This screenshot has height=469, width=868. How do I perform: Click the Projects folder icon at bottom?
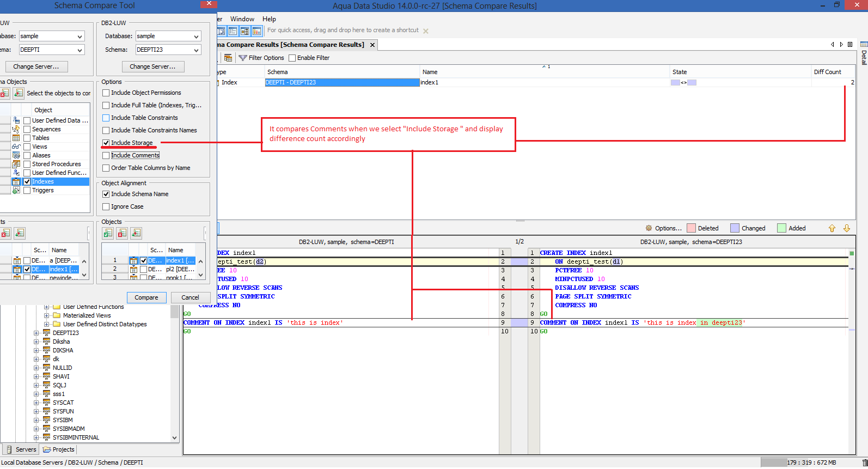[x=47, y=450]
